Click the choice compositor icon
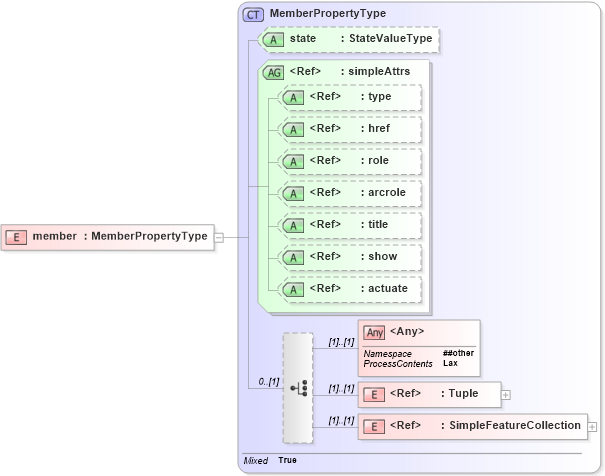This screenshot has height=476, width=605. pyautogui.click(x=298, y=388)
